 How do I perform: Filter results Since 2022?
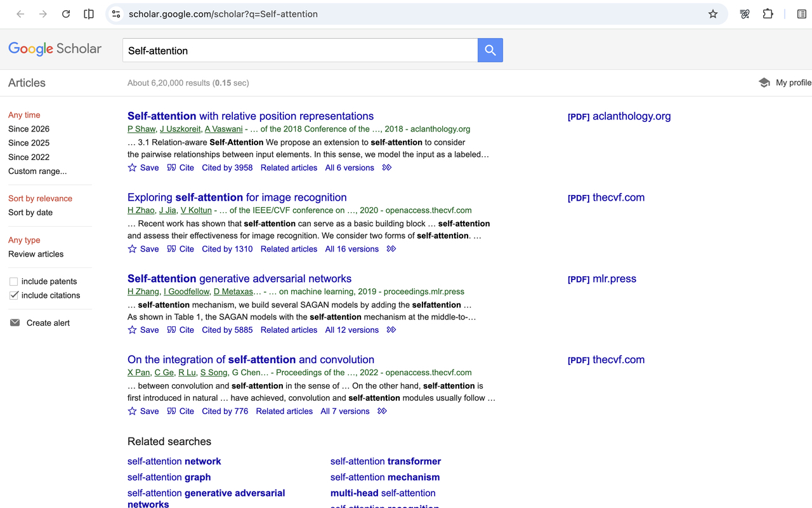[29, 157]
